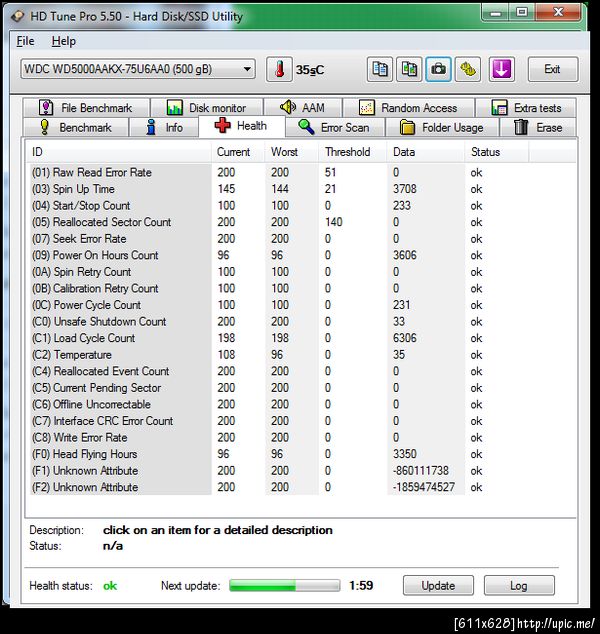
Task: Click the Current column header
Action: pyautogui.click(x=238, y=152)
